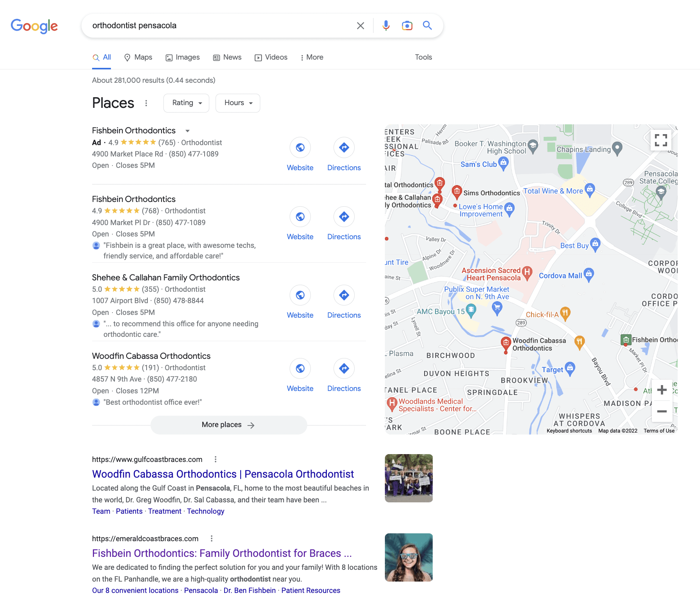Switch to the News tab
Image resolution: width=700 pixels, height=600 pixels.
(227, 57)
